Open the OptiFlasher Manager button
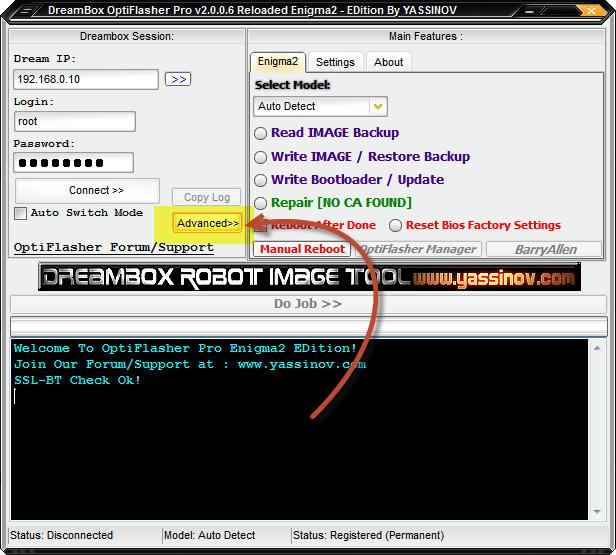This screenshot has width=616, height=555. point(418,249)
